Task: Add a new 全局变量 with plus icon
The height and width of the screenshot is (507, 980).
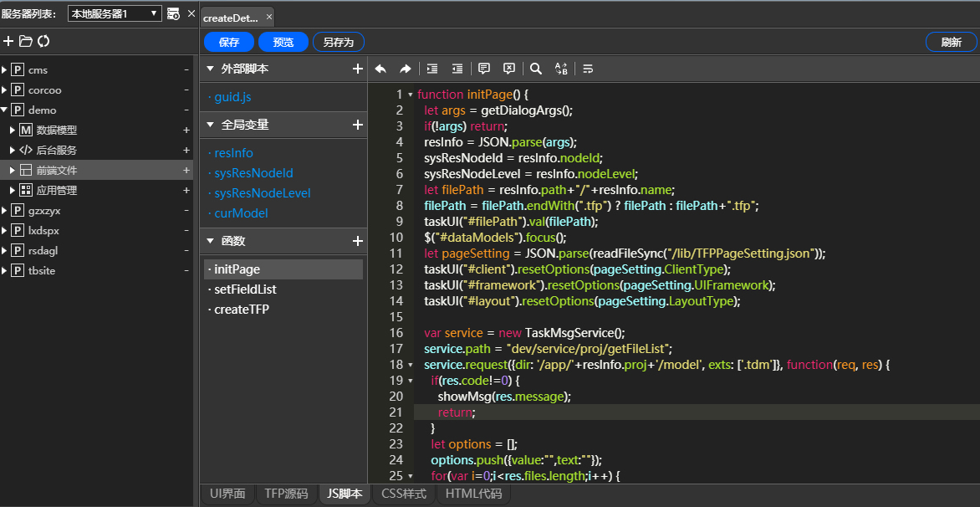Action: click(357, 125)
